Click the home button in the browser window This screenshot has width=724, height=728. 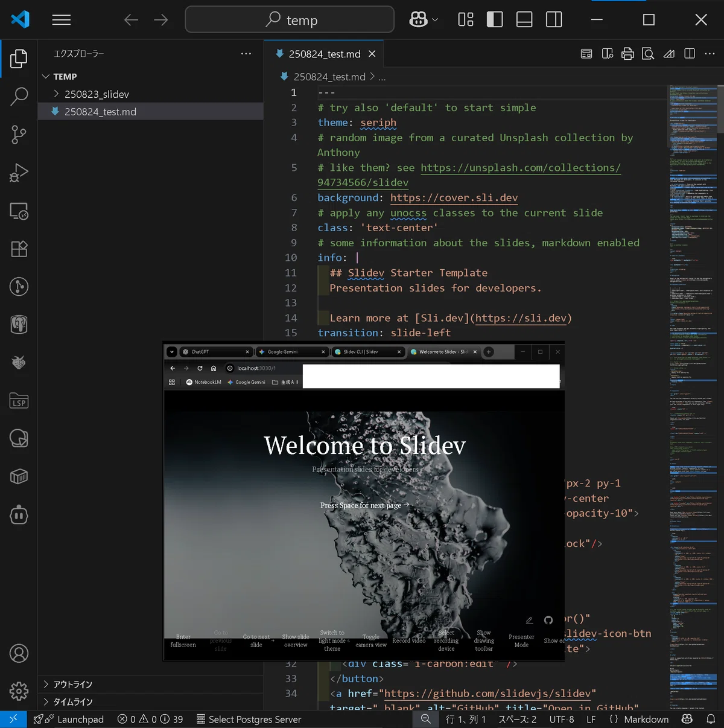tap(214, 368)
